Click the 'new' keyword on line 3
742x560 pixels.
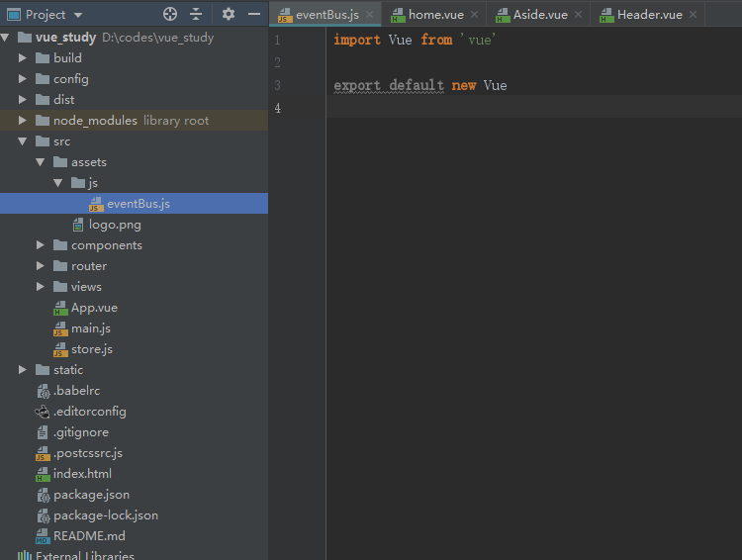pyautogui.click(x=464, y=86)
